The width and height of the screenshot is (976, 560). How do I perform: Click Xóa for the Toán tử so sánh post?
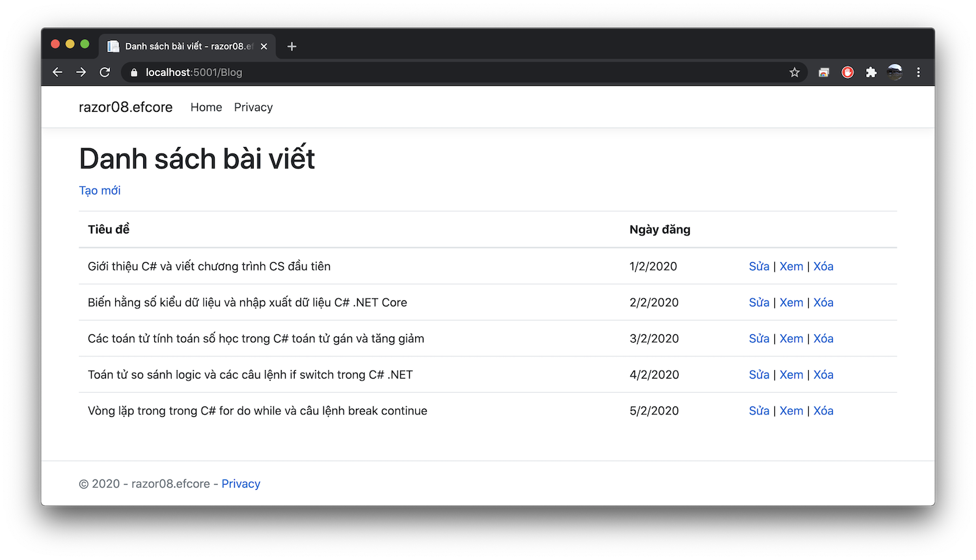click(823, 375)
